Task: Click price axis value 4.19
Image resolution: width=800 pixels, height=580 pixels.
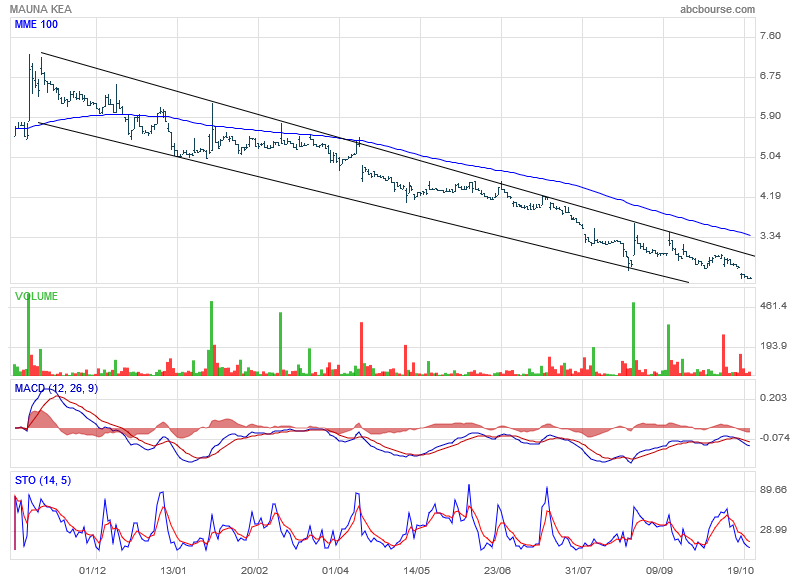Action: tap(770, 196)
